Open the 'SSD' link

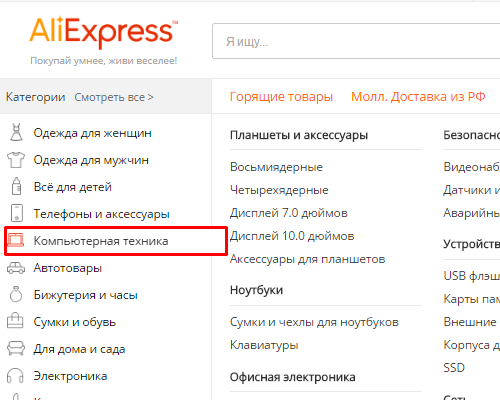point(454,368)
